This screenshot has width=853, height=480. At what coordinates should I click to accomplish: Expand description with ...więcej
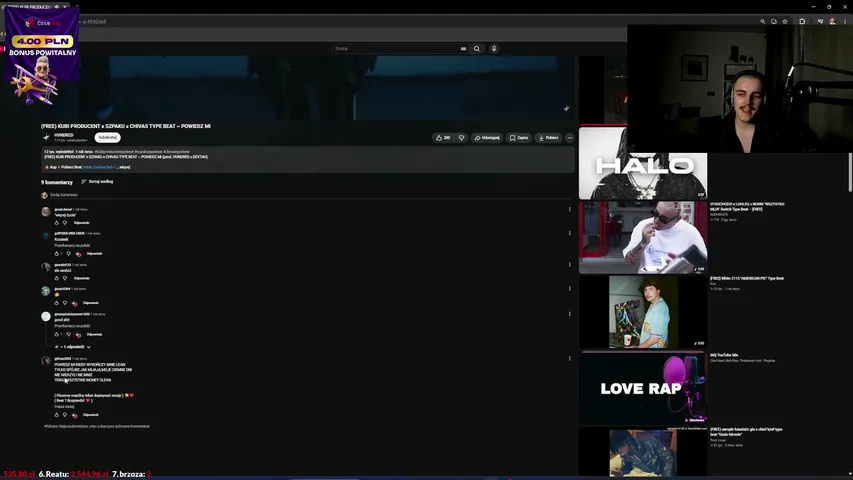coord(124,167)
